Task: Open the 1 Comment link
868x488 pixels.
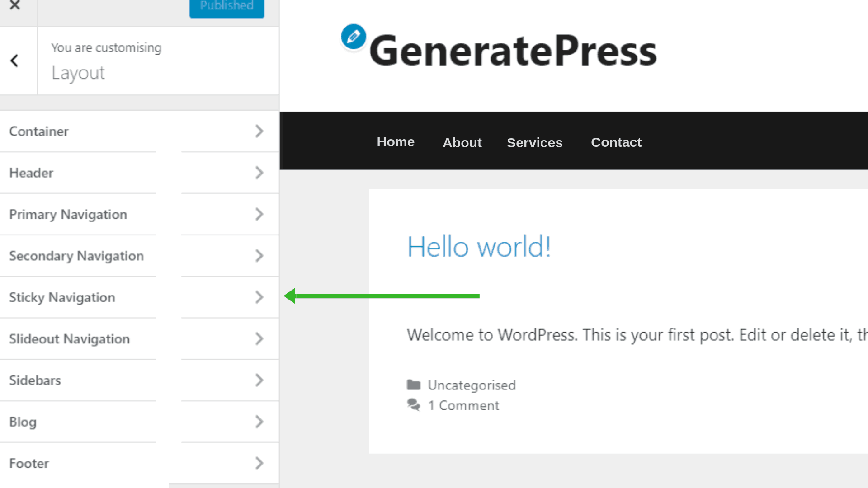Action: pos(464,406)
